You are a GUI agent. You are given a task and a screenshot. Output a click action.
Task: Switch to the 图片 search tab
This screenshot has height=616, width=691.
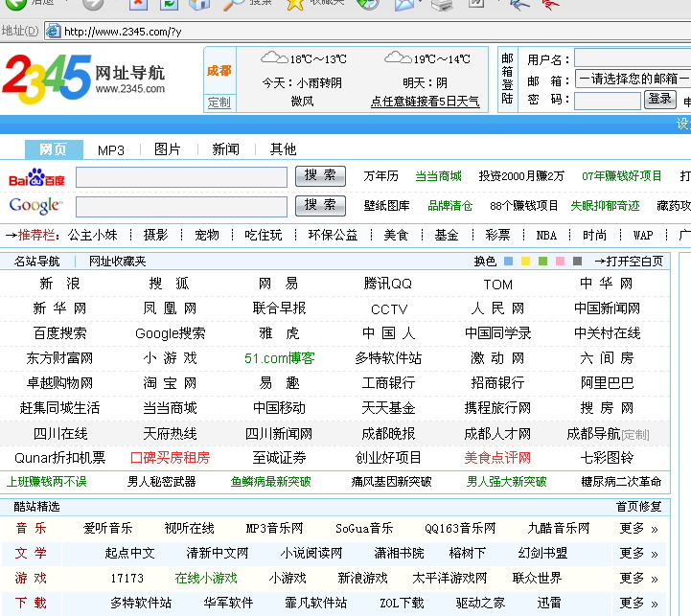pos(168,149)
